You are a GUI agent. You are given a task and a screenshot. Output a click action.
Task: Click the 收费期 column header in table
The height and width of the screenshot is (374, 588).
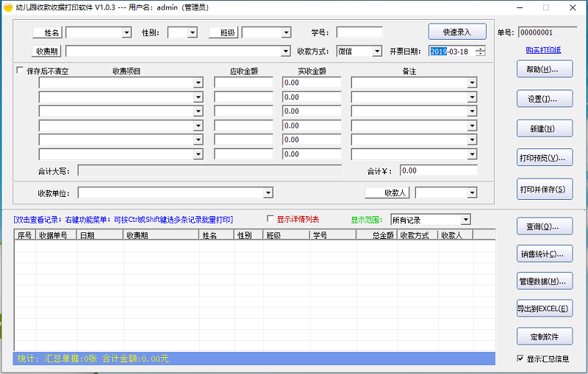[161, 235]
